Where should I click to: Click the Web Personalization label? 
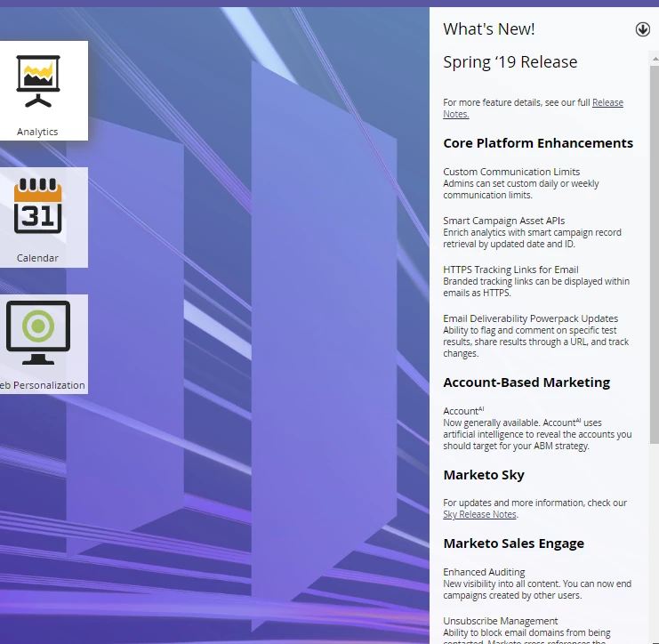pyautogui.click(x=42, y=385)
